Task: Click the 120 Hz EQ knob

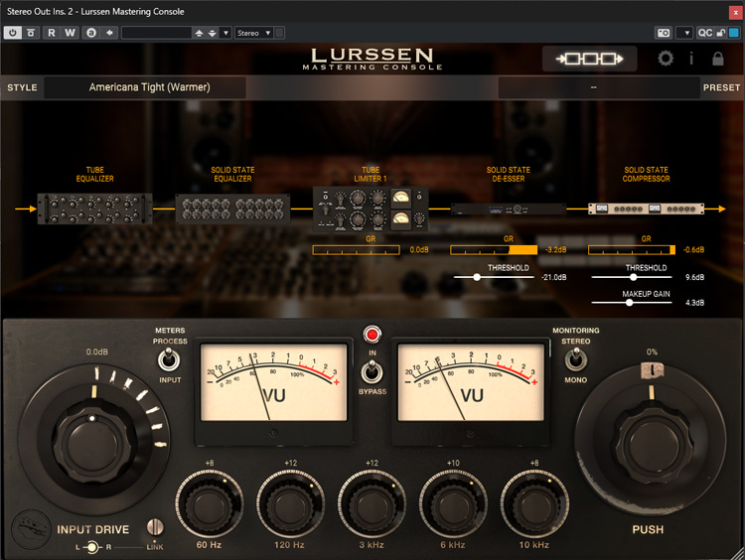Action: click(290, 504)
